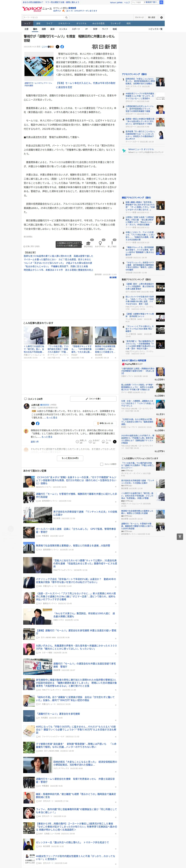
Task: Open マイページ link
Action: point(139,18)
